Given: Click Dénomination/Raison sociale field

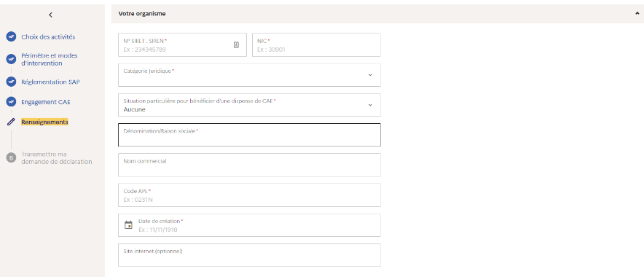Looking at the screenshot, I should pos(249,135).
